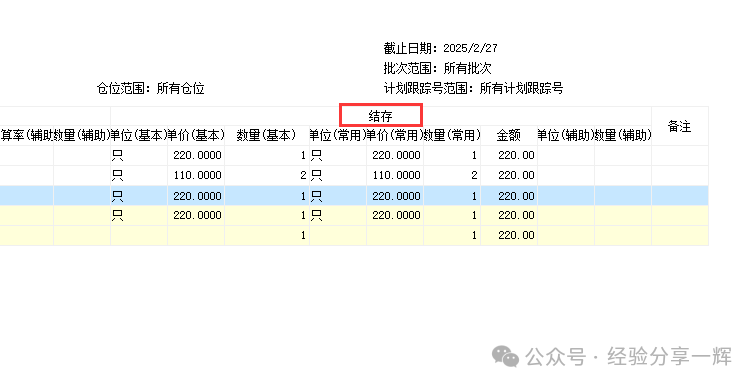
Task: Click the WeChat watermark logo icon
Action: pyautogui.click(x=505, y=357)
